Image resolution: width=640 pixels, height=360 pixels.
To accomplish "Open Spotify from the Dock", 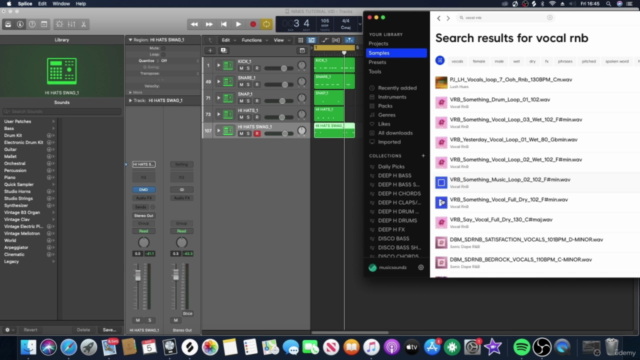I will [521, 347].
